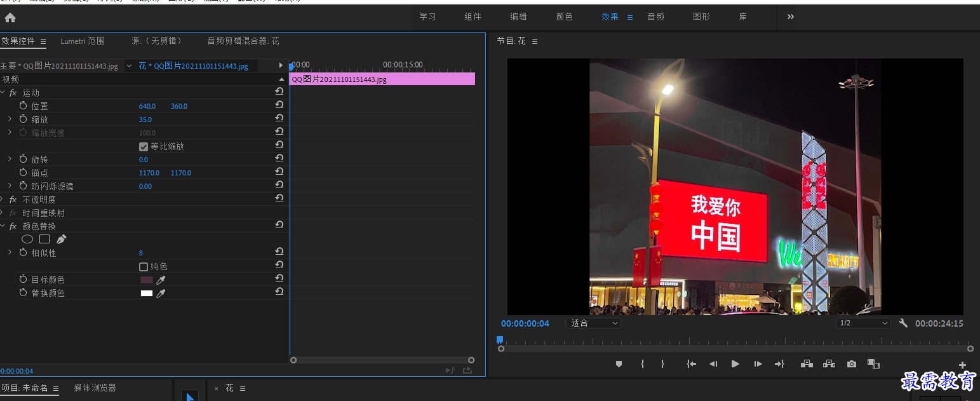Viewport: 980px width, 401px height.
Task: Mark In point
Action: 642,364
